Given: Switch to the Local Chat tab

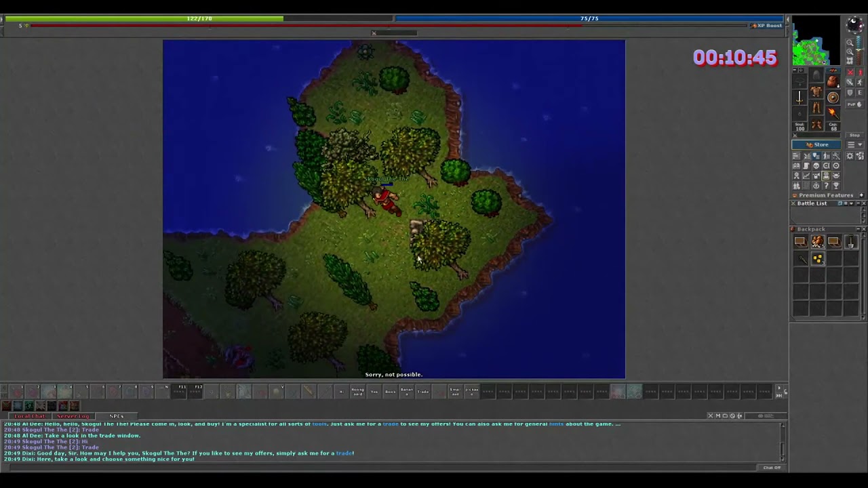Looking at the screenshot, I should [30, 415].
